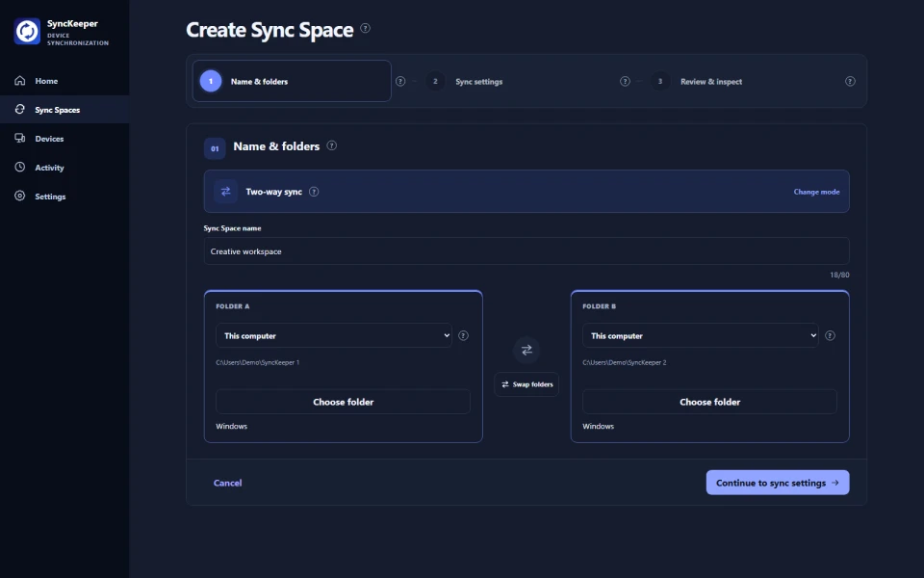Choose folder for Folder B
The width and height of the screenshot is (924, 578).
tap(709, 402)
